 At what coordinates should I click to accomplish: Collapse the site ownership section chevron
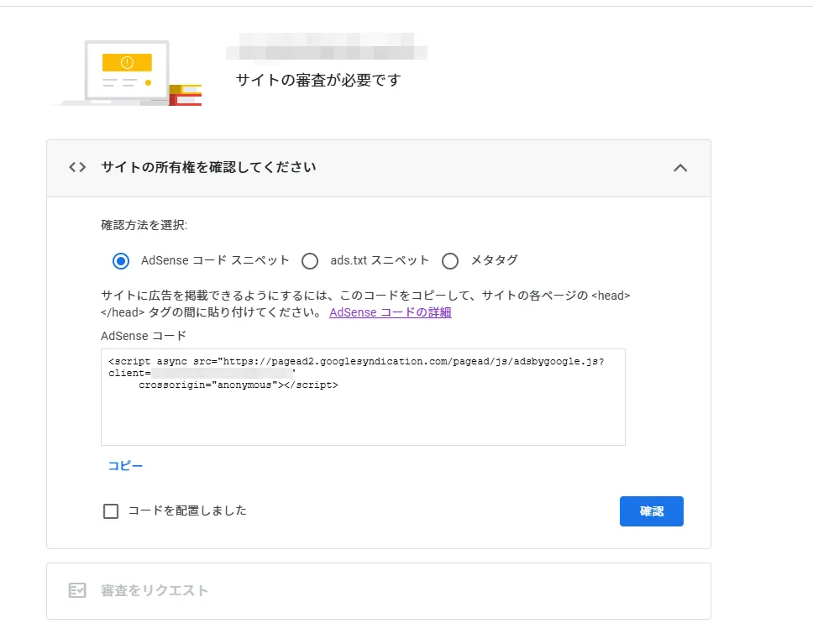click(680, 168)
